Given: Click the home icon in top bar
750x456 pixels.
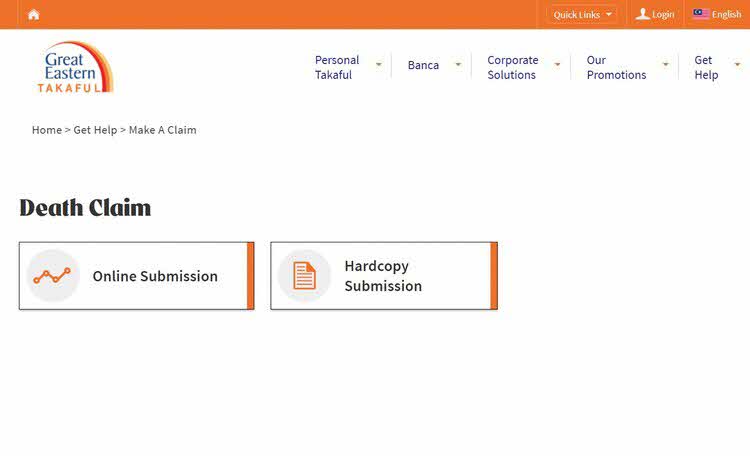Looking at the screenshot, I should click(34, 14).
